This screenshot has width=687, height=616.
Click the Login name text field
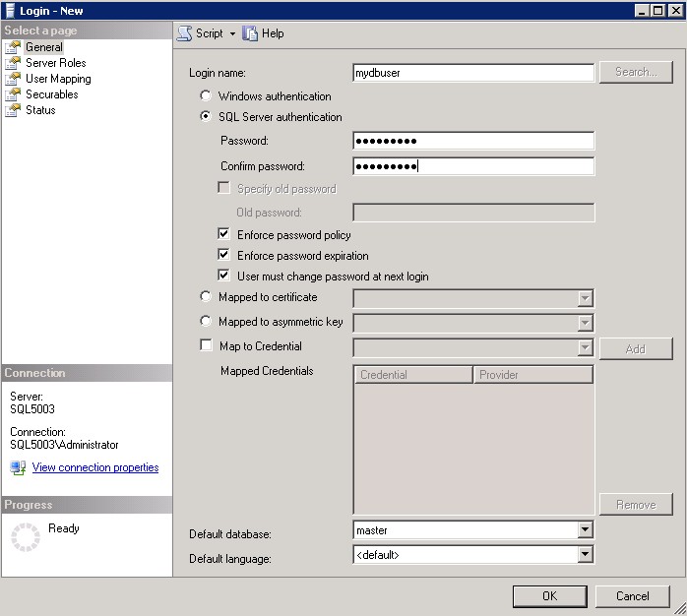(x=472, y=72)
